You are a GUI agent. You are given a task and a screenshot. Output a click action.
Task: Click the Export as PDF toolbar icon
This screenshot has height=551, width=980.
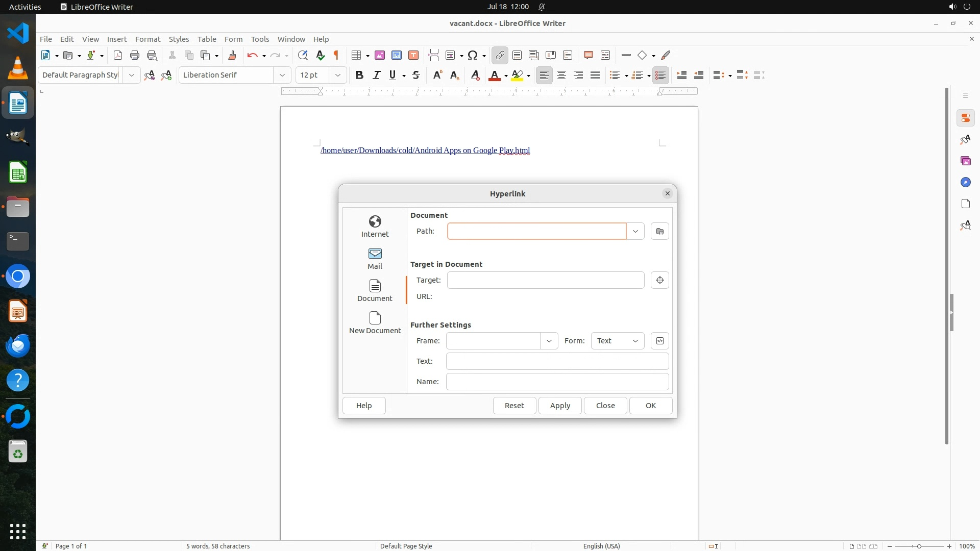[118, 55]
